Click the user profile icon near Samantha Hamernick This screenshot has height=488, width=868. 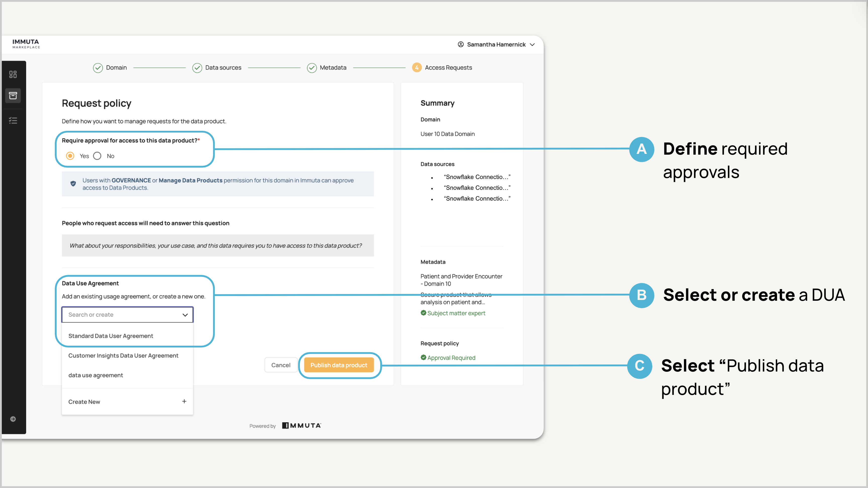461,44
